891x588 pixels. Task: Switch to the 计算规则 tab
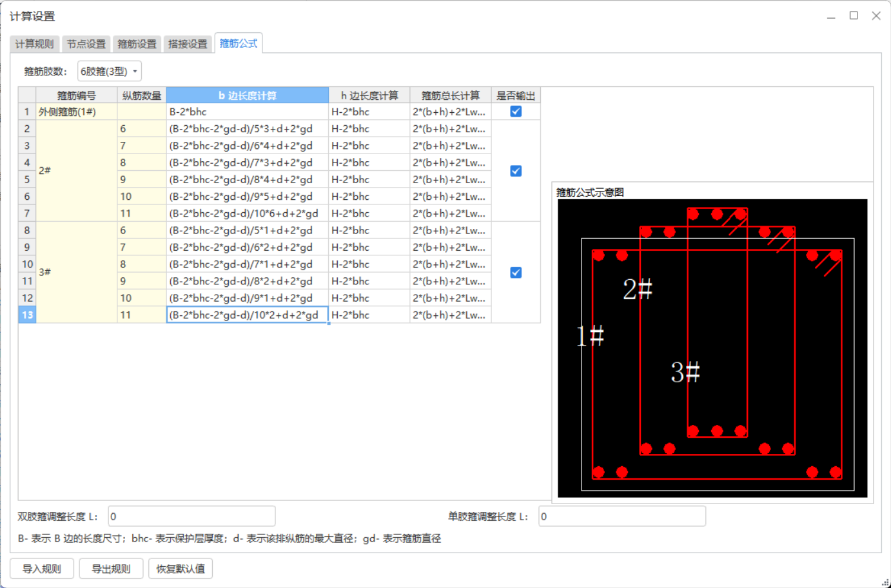coord(35,44)
